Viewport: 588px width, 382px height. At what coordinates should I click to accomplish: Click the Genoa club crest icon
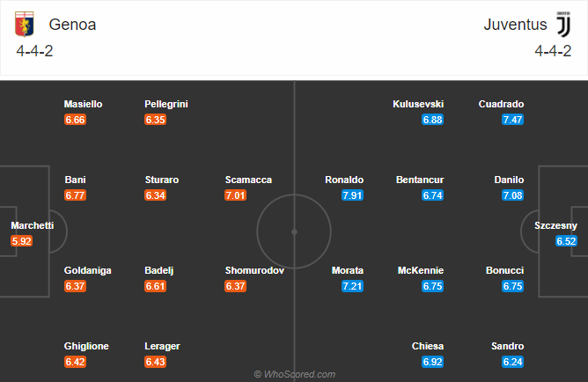[x=25, y=24]
